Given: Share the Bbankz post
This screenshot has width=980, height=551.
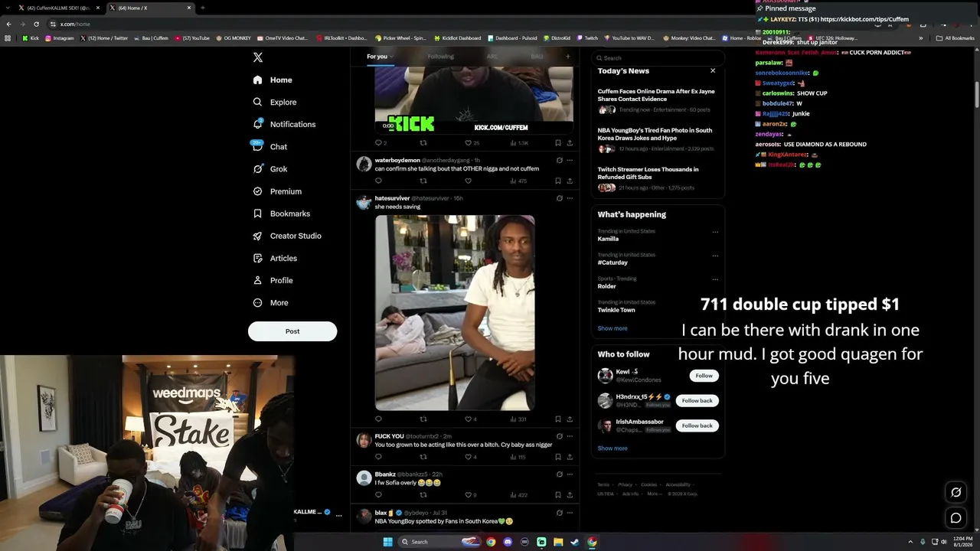Looking at the screenshot, I should click(x=570, y=495).
